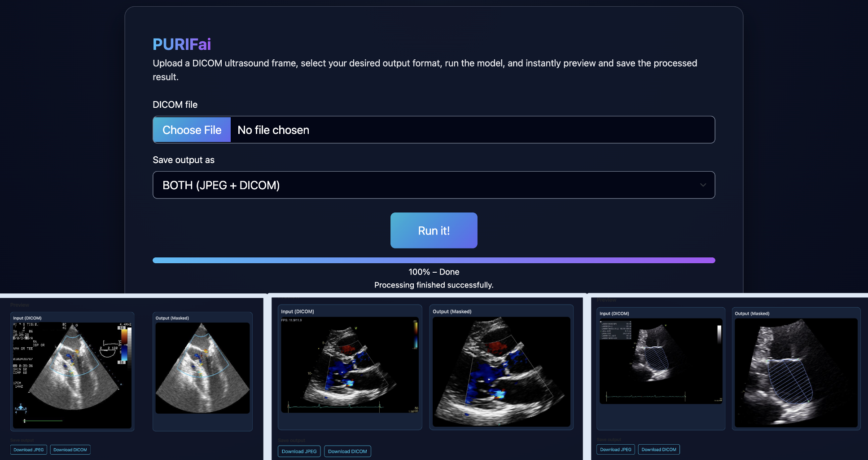Open the left Input (DICOM) preview image
Image resolution: width=868 pixels, height=460 pixels.
click(x=72, y=372)
